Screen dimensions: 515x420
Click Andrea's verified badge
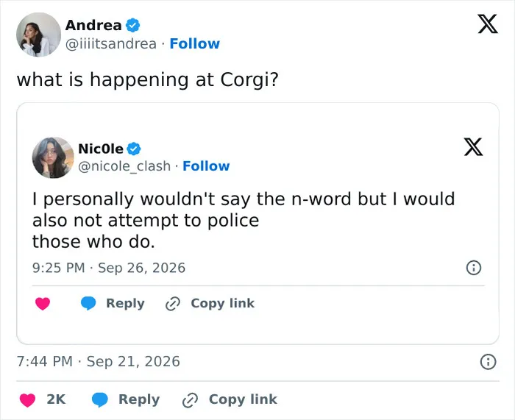pyautogui.click(x=133, y=25)
